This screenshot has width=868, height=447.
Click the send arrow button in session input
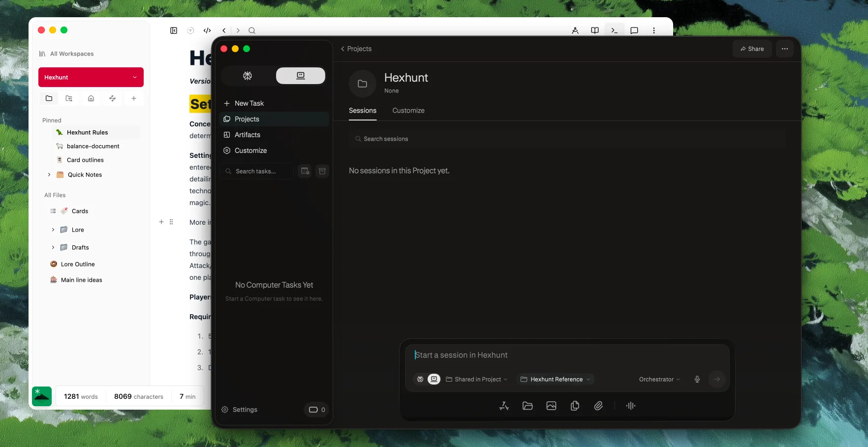click(717, 379)
